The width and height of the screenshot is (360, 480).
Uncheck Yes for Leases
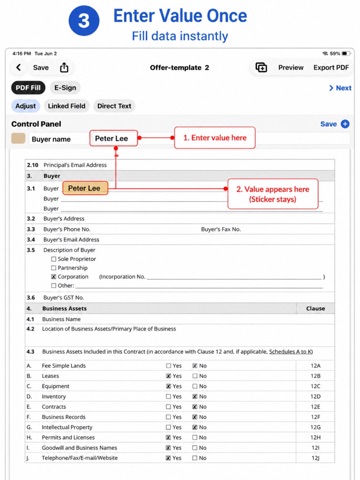[168, 376]
